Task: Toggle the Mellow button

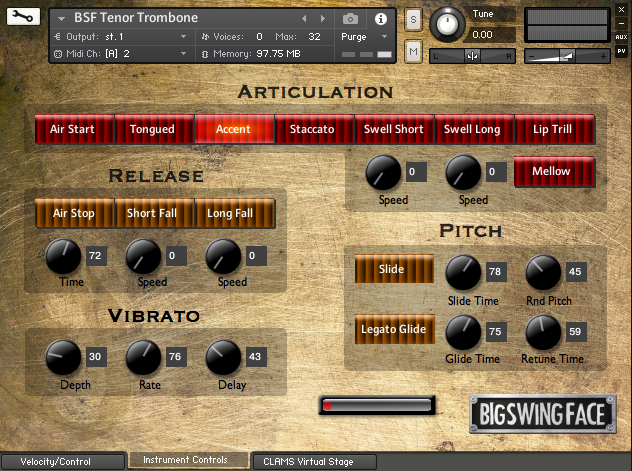Action: point(554,172)
